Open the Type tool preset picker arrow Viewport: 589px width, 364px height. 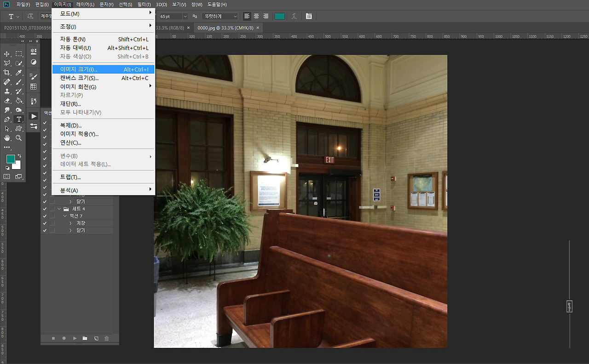pyautogui.click(x=18, y=17)
